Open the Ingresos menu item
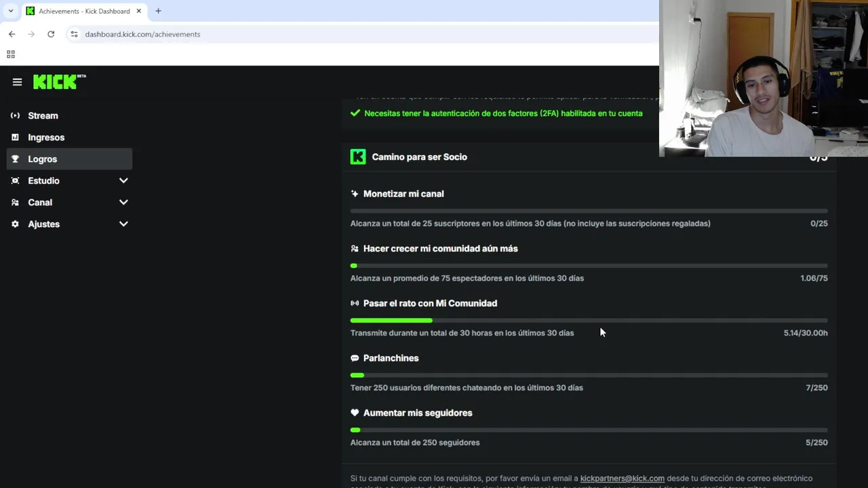Image resolution: width=868 pixels, height=488 pixels. [70, 138]
